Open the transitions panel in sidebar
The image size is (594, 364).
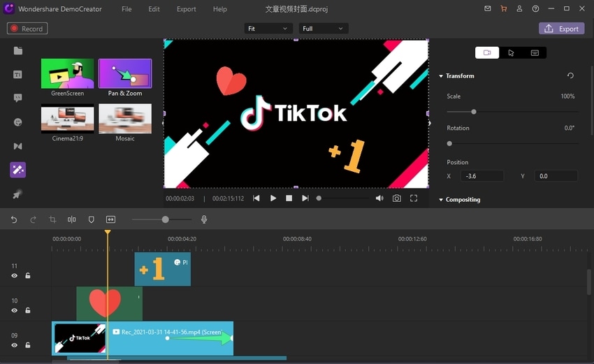pyautogui.click(x=17, y=146)
